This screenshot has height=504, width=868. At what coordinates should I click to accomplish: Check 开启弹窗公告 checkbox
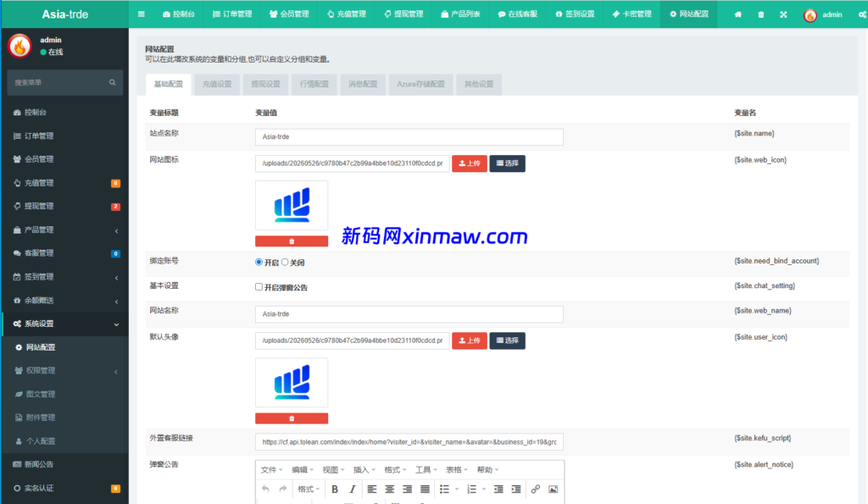click(259, 287)
